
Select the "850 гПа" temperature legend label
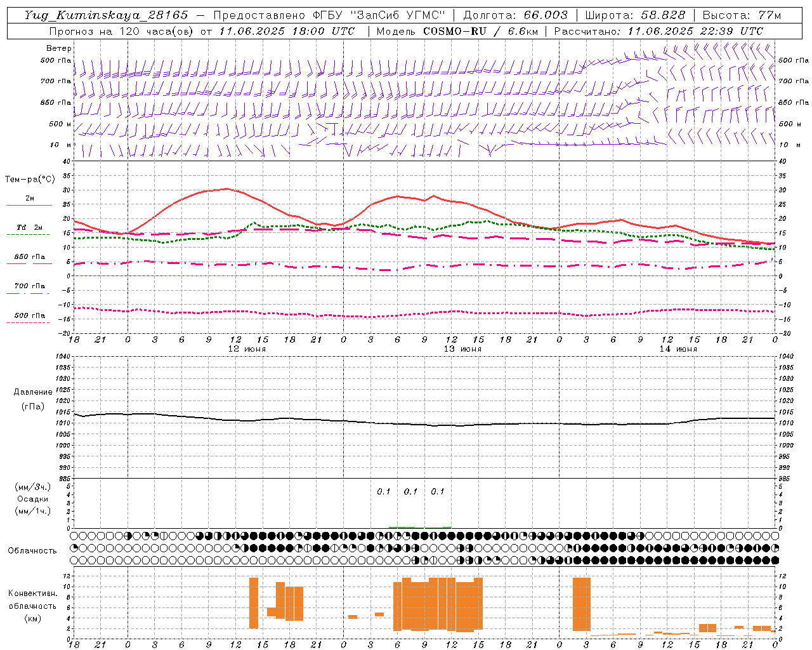pyautogui.click(x=30, y=257)
